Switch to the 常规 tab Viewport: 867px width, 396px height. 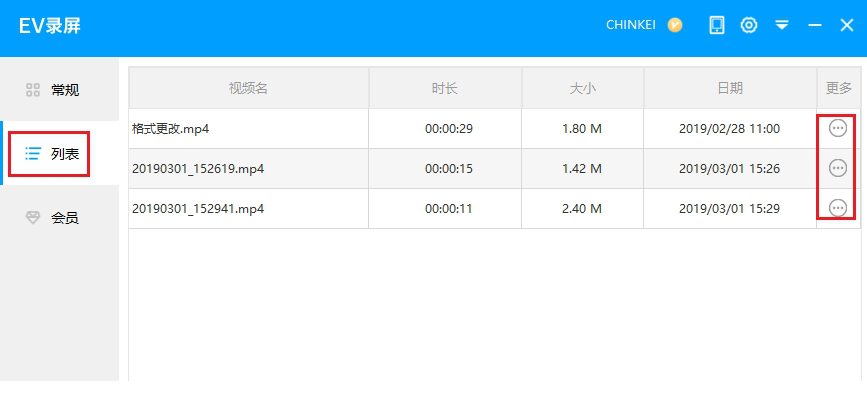(60, 90)
